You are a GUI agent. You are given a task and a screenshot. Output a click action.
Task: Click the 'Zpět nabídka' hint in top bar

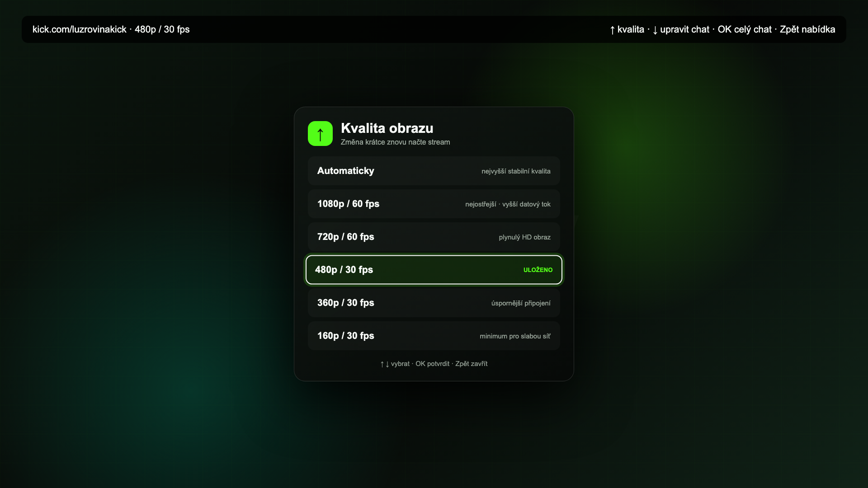click(807, 29)
